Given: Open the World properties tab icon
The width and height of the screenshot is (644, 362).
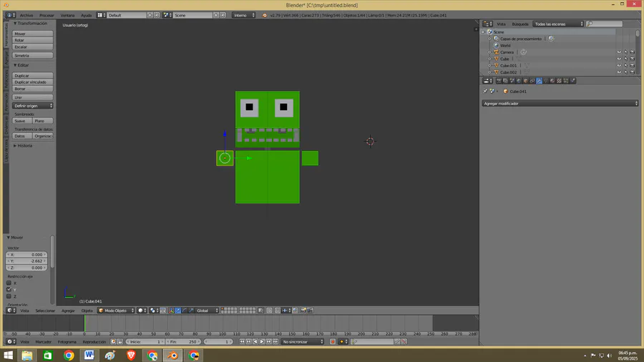Looking at the screenshot, I should point(519,81).
